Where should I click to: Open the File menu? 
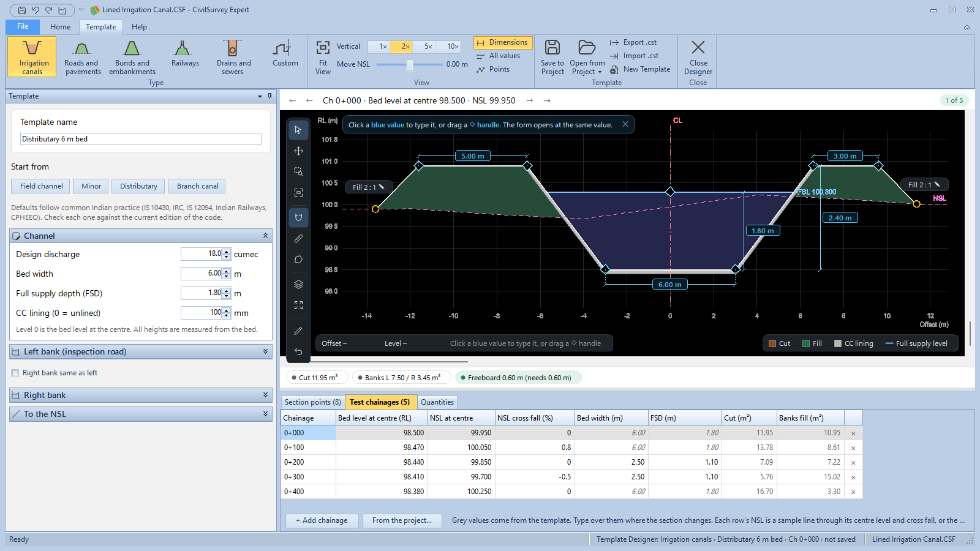pyautogui.click(x=23, y=26)
